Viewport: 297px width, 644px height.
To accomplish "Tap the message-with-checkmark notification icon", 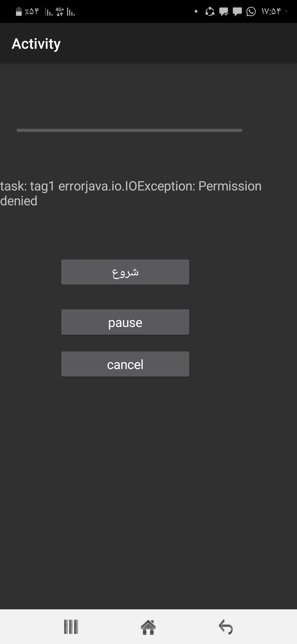I will 224,12.
